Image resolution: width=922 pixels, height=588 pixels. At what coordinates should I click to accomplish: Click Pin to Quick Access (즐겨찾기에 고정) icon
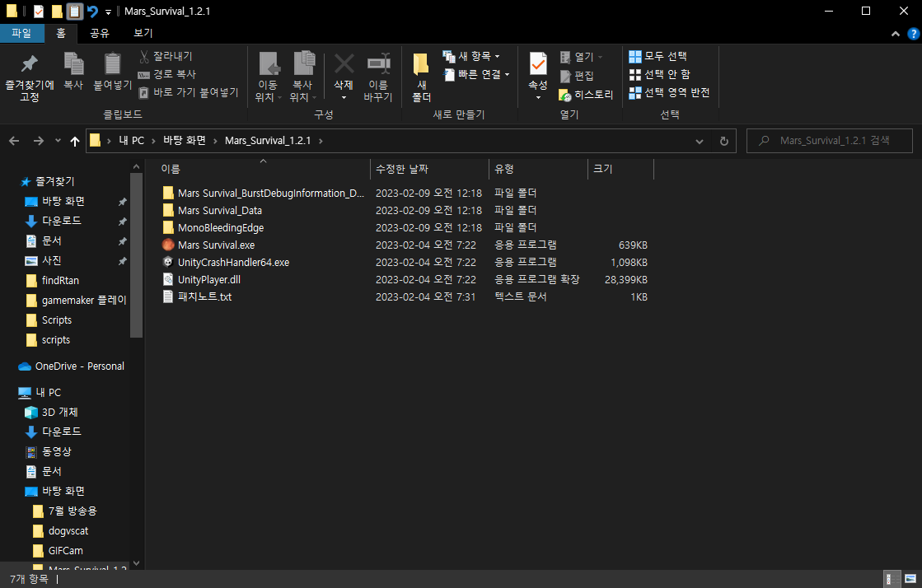pos(29,63)
